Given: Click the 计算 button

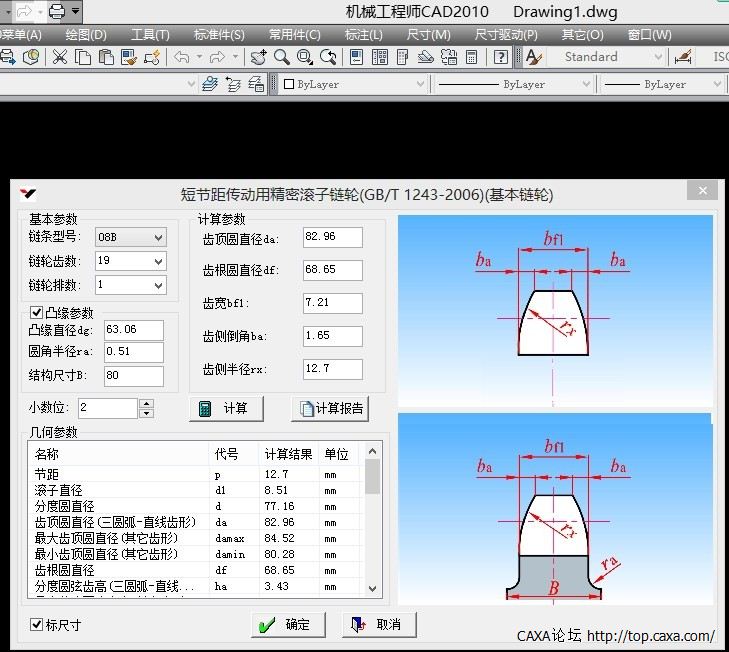Looking at the screenshot, I should [226, 408].
